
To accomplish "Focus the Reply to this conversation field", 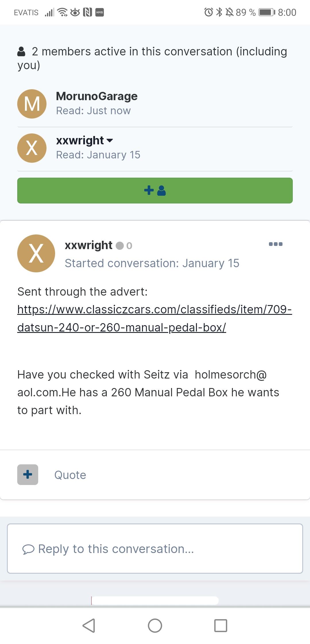I will pos(155,548).
